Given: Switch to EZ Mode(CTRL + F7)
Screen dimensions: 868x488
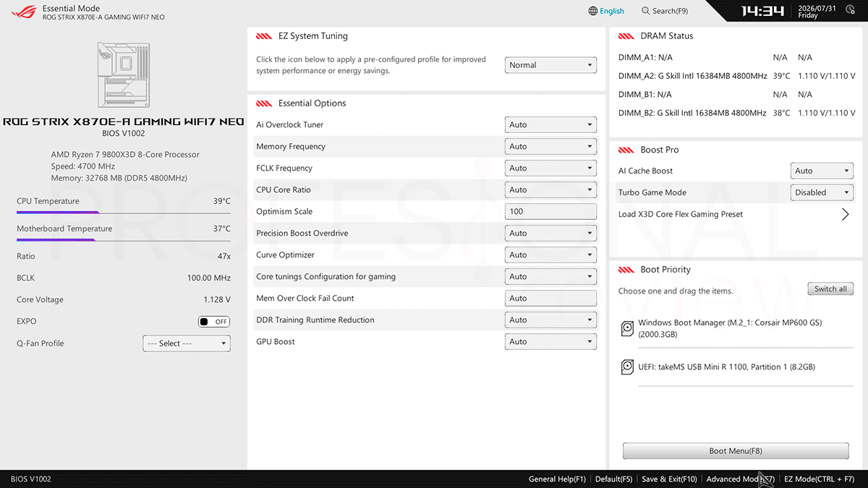Looking at the screenshot, I should pyautogui.click(x=820, y=479).
